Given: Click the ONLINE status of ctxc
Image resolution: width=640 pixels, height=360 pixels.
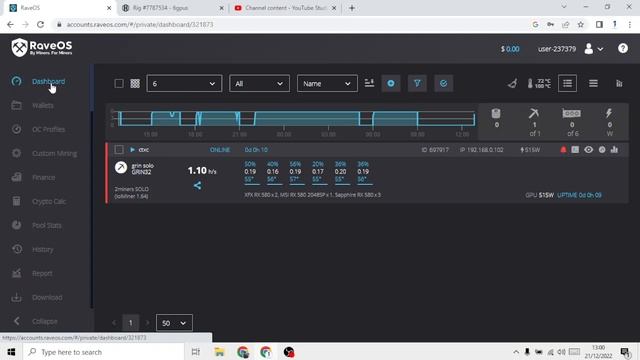Looking at the screenshot, I should 220,150.
